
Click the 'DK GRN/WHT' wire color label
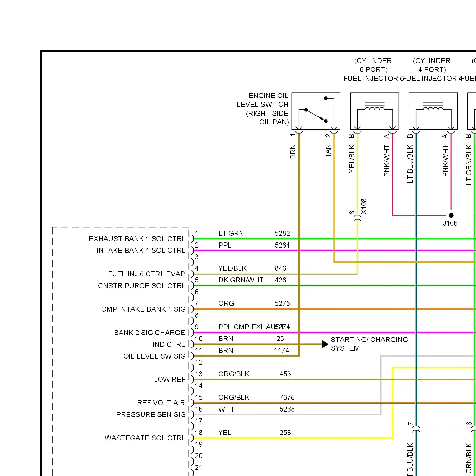[x=241, y=280]
